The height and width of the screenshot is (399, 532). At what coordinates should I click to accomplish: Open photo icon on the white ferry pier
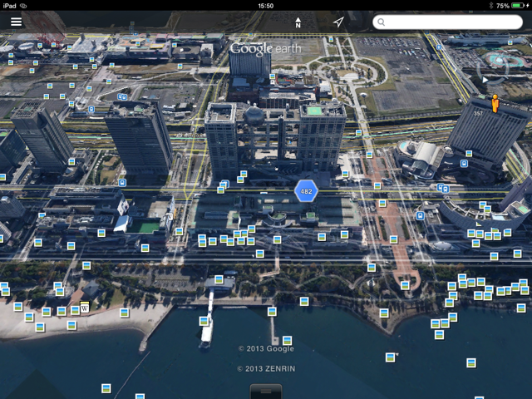204,321
